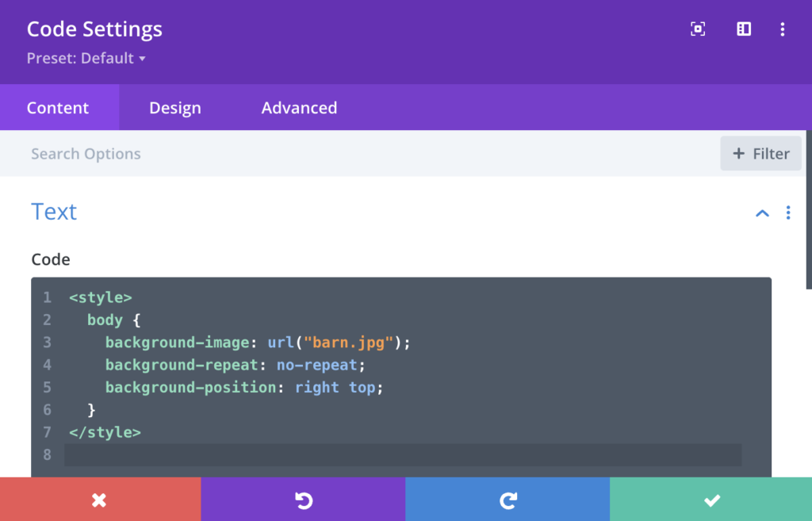812x521 pixels.
Task: Open the expand modal fullscreen icon
Action: tap(698, 29)
